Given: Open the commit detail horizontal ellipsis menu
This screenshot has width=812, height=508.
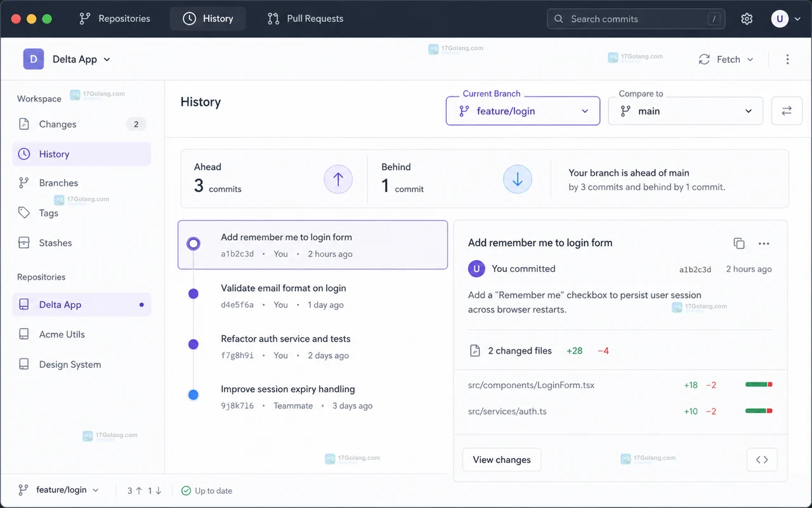Looking at the screenshot, I should [764, 244].
